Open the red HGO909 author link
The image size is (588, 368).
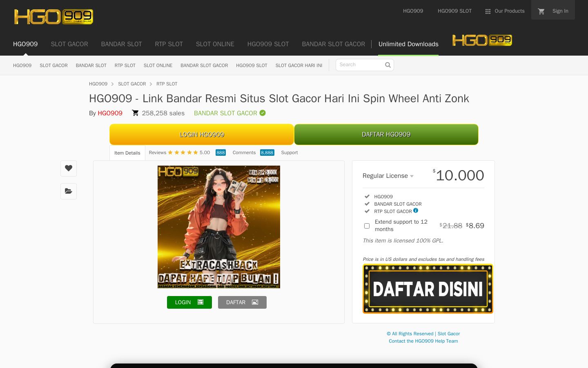pos(110,113)
